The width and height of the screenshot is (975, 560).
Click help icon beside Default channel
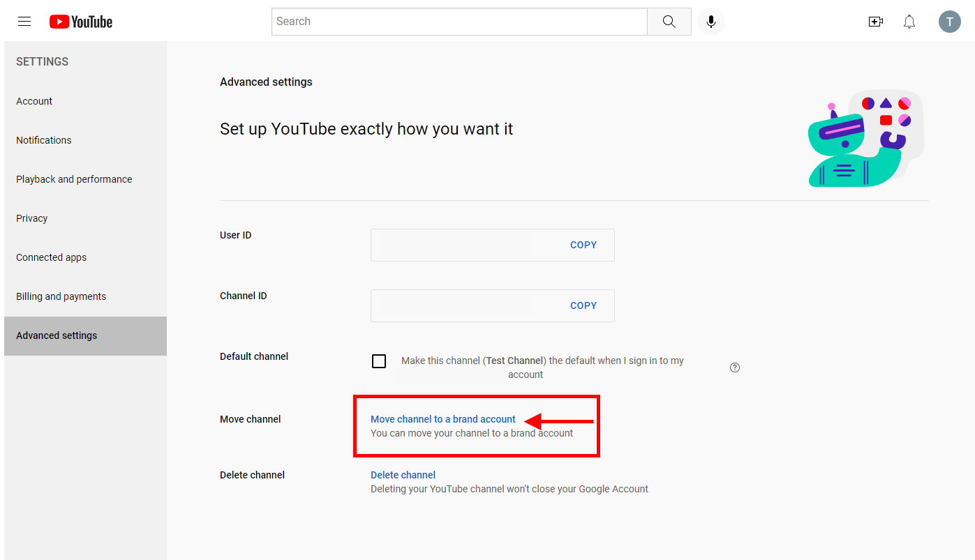[x=735, y=368]
